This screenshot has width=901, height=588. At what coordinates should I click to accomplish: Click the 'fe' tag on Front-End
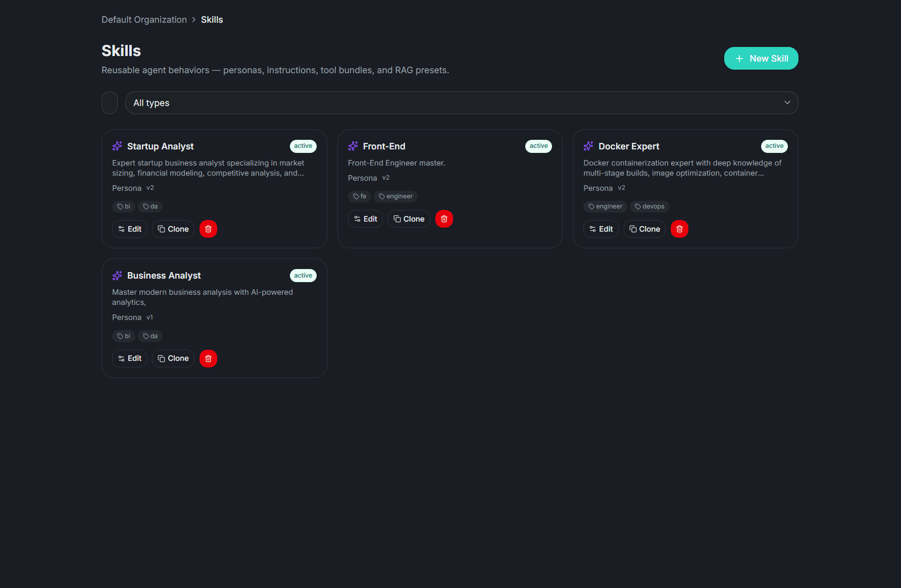tap(359, 196)
